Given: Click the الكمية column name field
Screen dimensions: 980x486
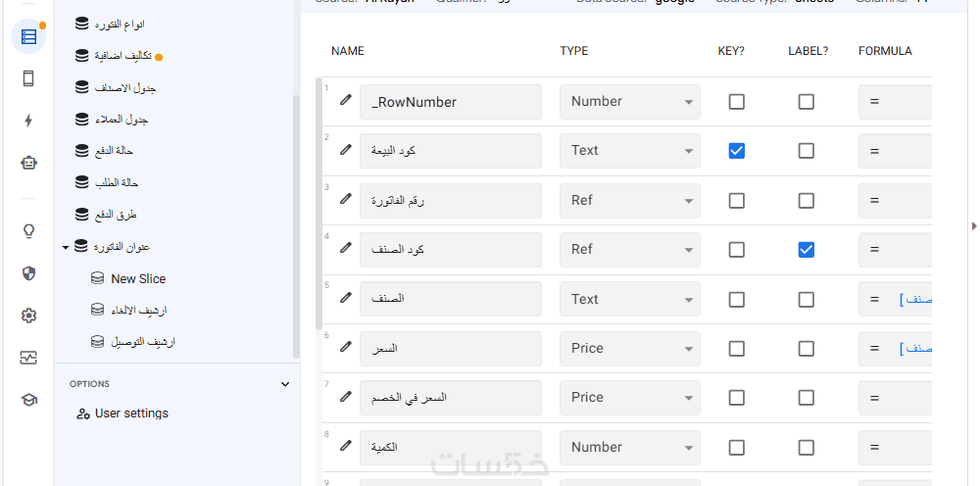Looking at the screenshot, I should pyautogui.click(x=451, y=447).
